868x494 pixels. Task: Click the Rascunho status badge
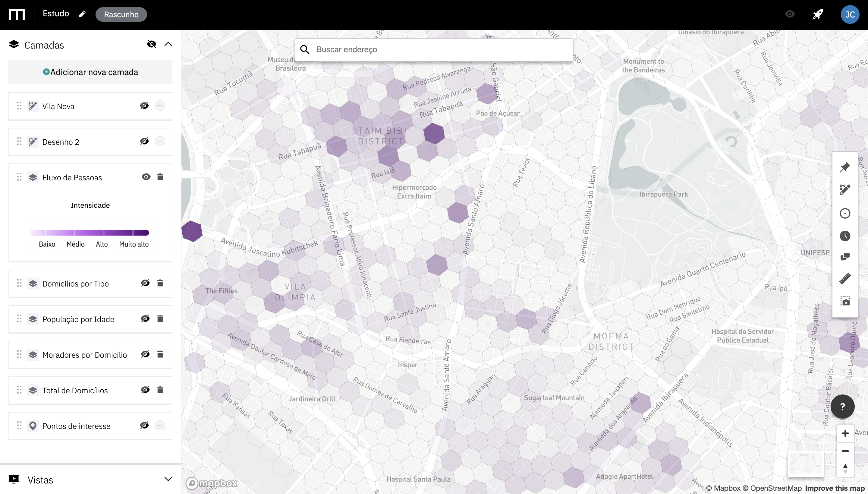click(x=121, y=14)
